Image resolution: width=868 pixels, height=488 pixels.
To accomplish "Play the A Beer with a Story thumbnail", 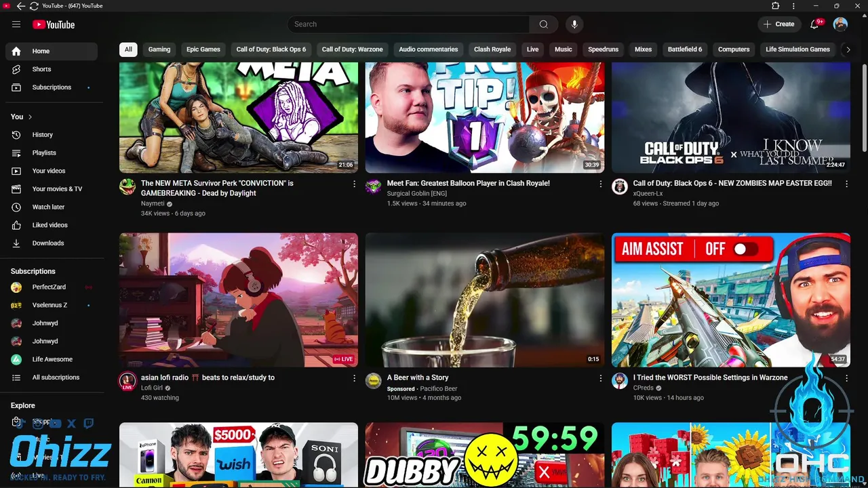I will click(485, 300).
